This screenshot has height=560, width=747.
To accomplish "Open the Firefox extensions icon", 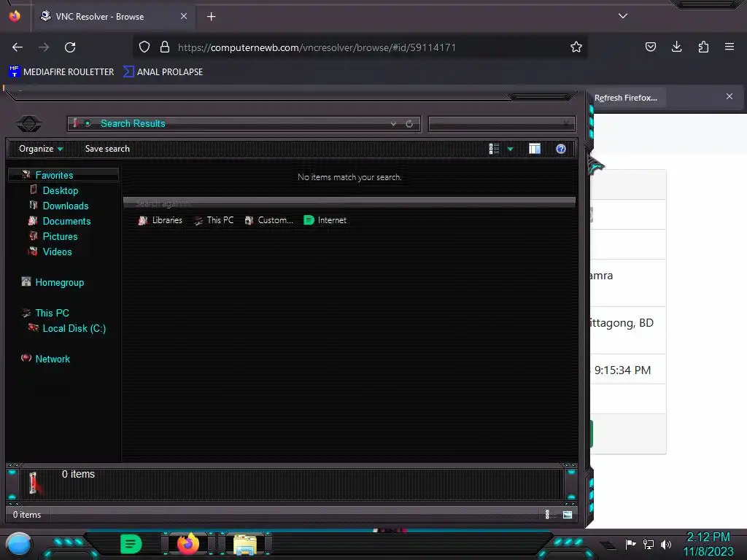I will click(703, 47).
